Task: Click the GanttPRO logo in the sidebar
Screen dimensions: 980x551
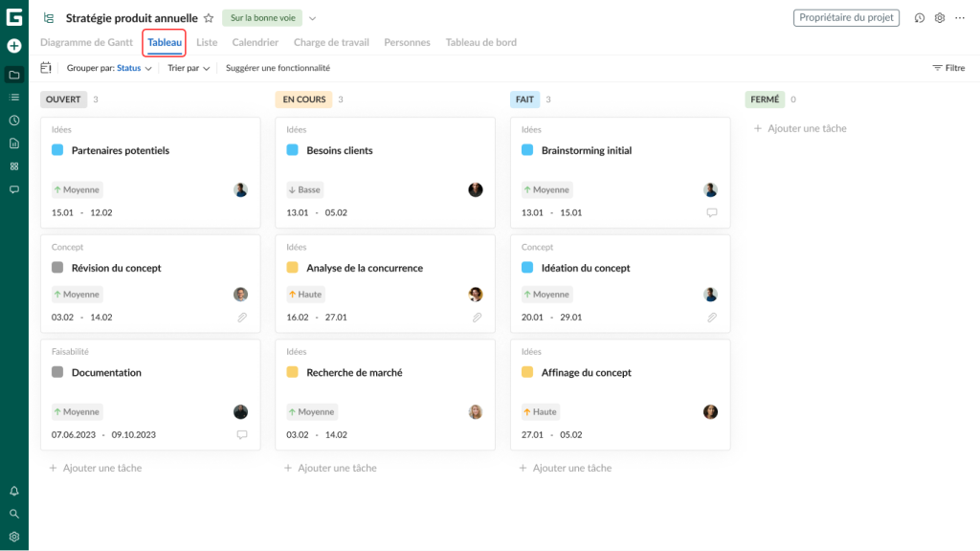Action: click(x=13, y=17)
